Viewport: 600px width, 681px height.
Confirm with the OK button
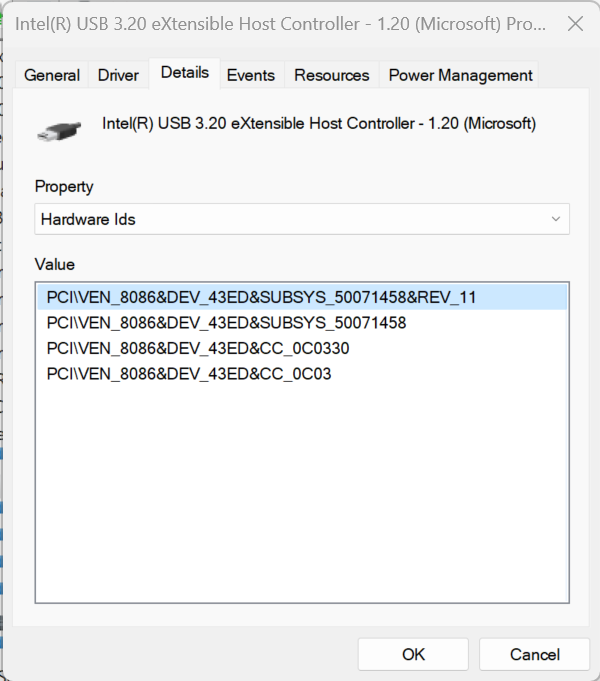tap(413, 654)
